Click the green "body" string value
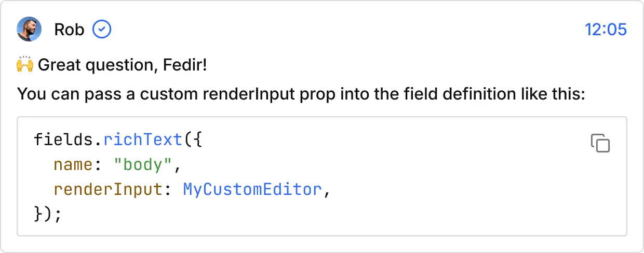The image size is (644, 253). [144, 165]
